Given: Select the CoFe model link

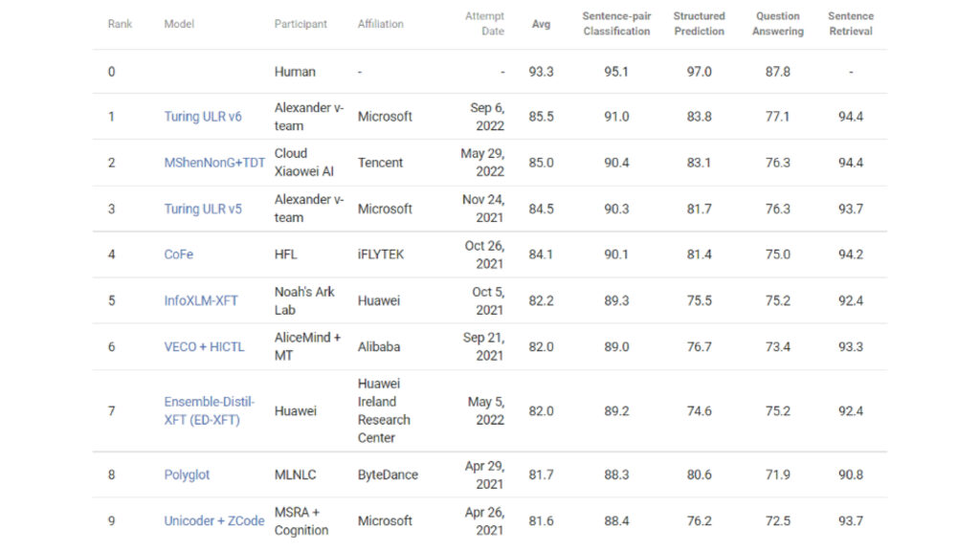Looking at the screenshot, I should [x=179, y=254].
